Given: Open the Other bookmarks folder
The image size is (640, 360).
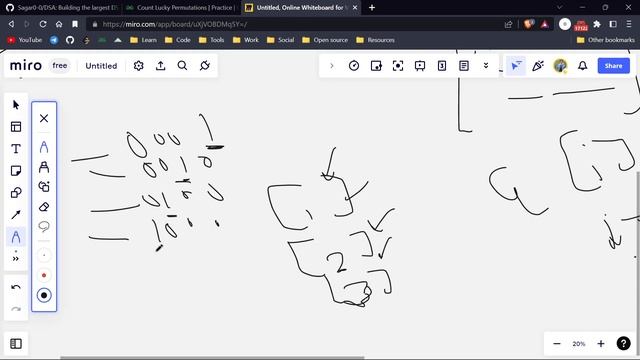Looking at the screenshot, I should coord(606,40).
